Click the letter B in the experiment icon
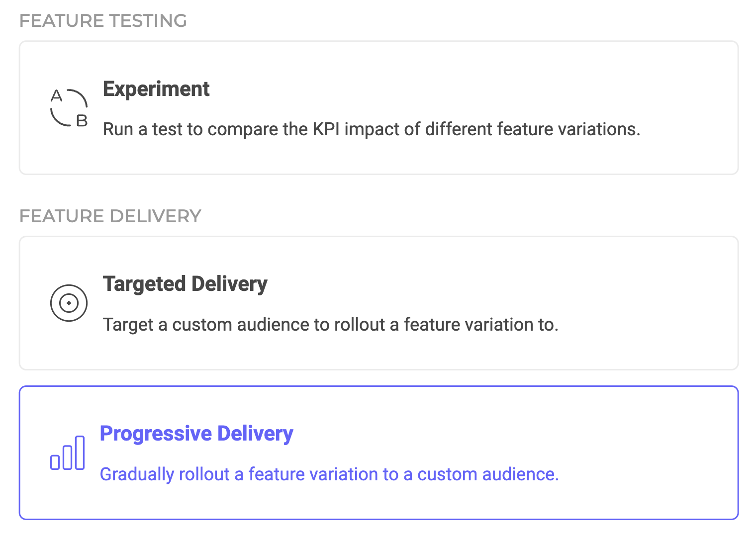 82,120
